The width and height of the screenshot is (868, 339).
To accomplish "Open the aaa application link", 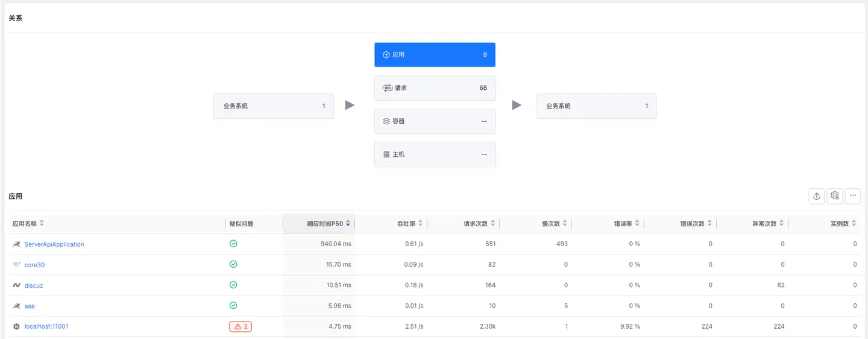I will coord(30,306).
